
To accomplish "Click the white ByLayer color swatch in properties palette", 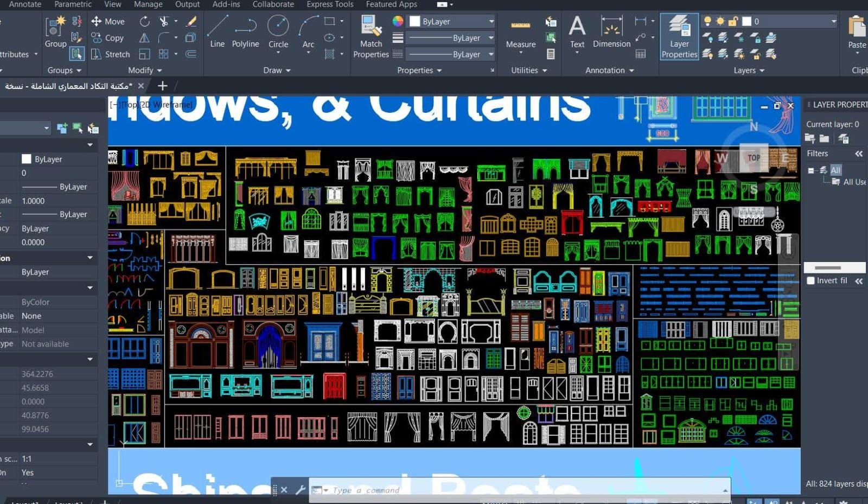I will pos(26,159).
